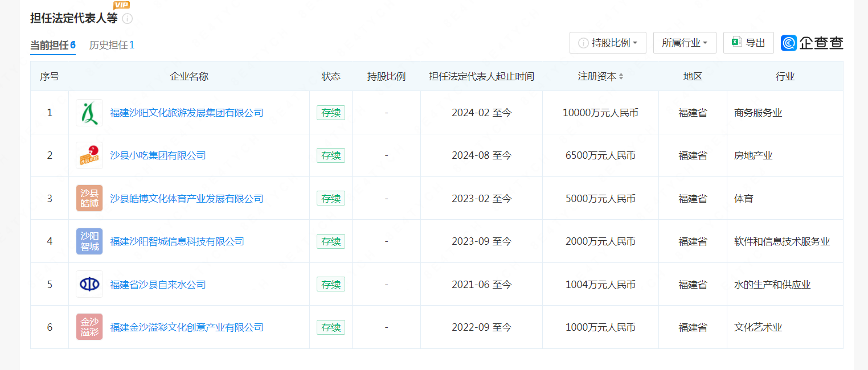
Task: Click the 沙阳智城 blue logo tile
Action: point(89,241)
